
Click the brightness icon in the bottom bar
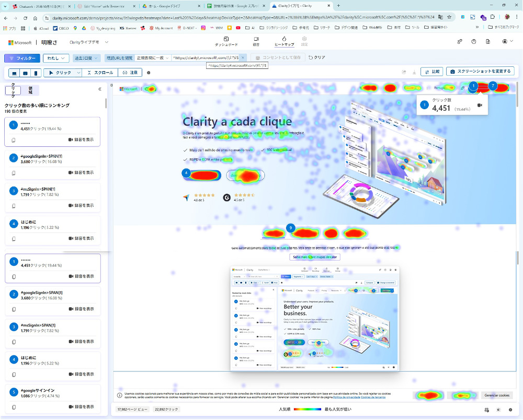pyautogui.click(x=498, y=410)
